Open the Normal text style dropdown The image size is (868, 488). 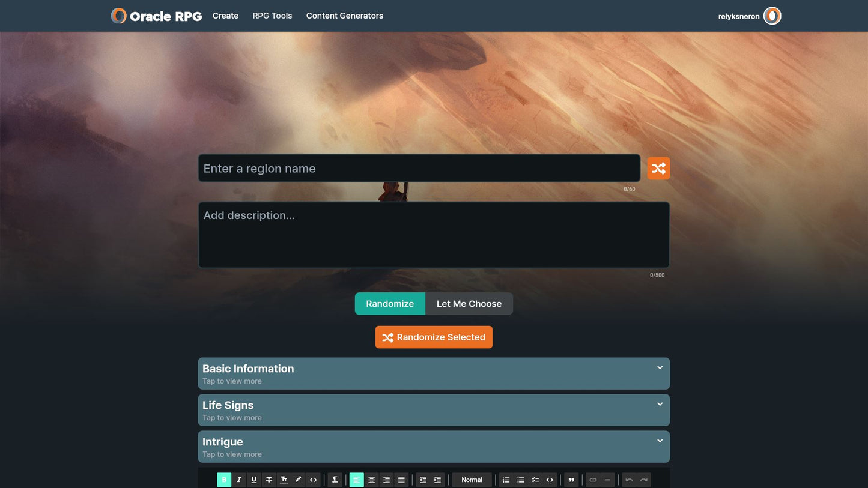pyautogui.click(x=472, y=480)
